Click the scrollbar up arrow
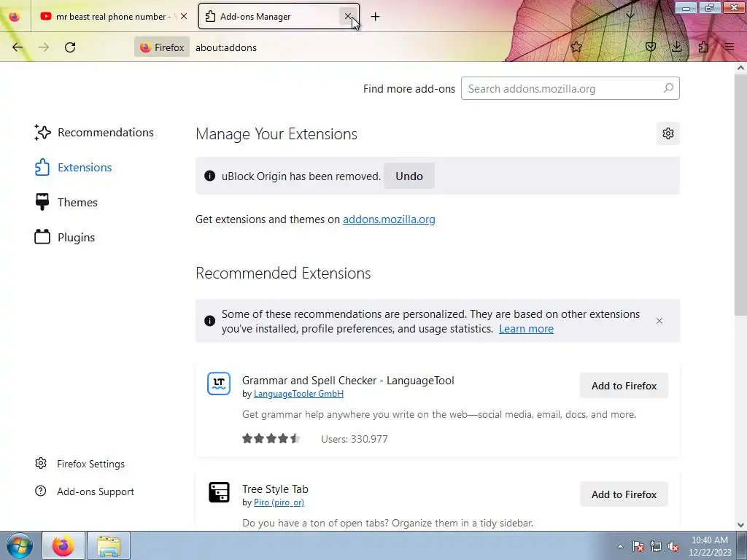This screenshot has width=747, height=560. click(x=740, y=68)
